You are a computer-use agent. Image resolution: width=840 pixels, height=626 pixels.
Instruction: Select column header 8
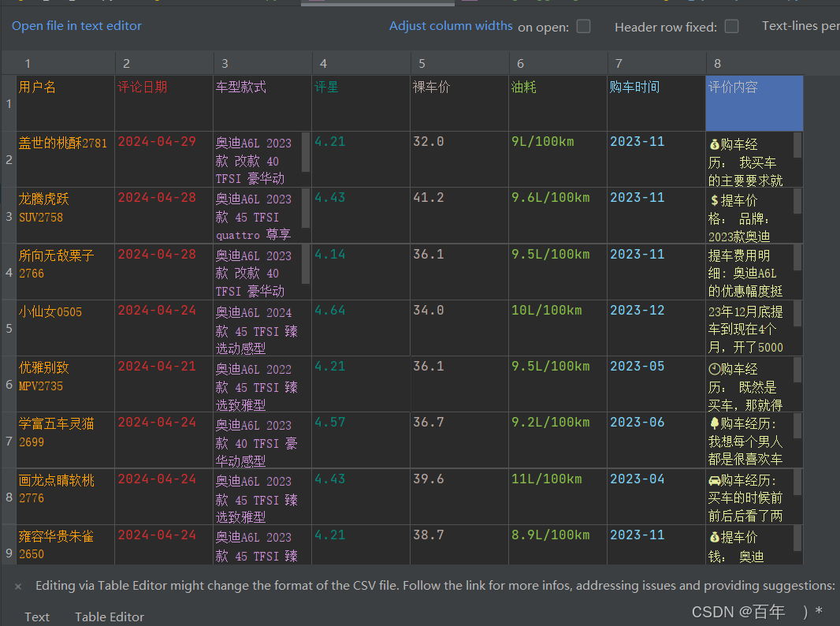[755, 63]
